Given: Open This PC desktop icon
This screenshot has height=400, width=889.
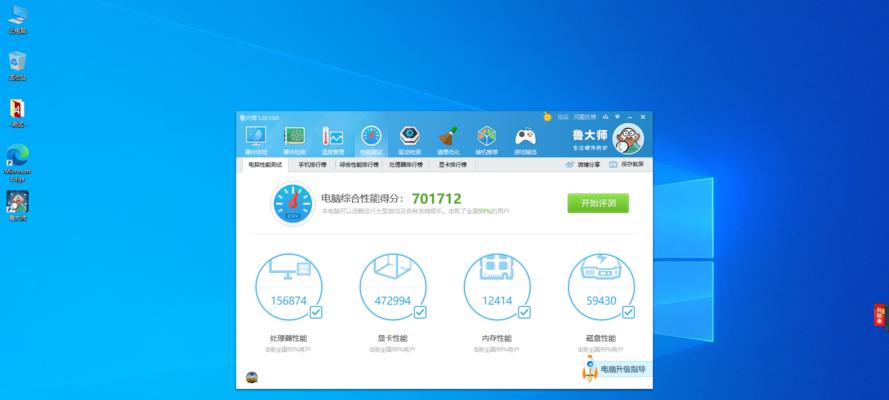Looking at the screenshot, I should (x=18, y=16).
